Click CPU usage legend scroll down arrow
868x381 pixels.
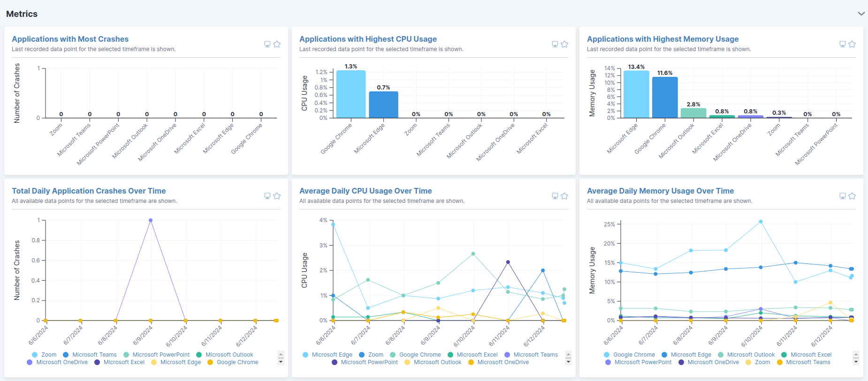(568, 362)
